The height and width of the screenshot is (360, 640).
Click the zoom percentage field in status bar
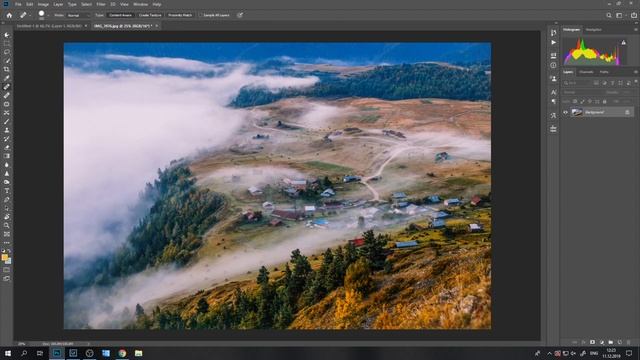point(21,344)
